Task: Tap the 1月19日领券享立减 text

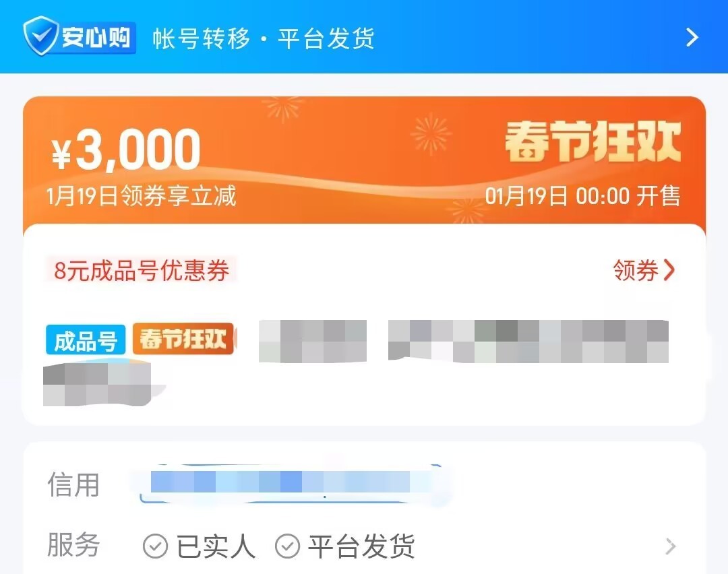Action: coord(142,196)
